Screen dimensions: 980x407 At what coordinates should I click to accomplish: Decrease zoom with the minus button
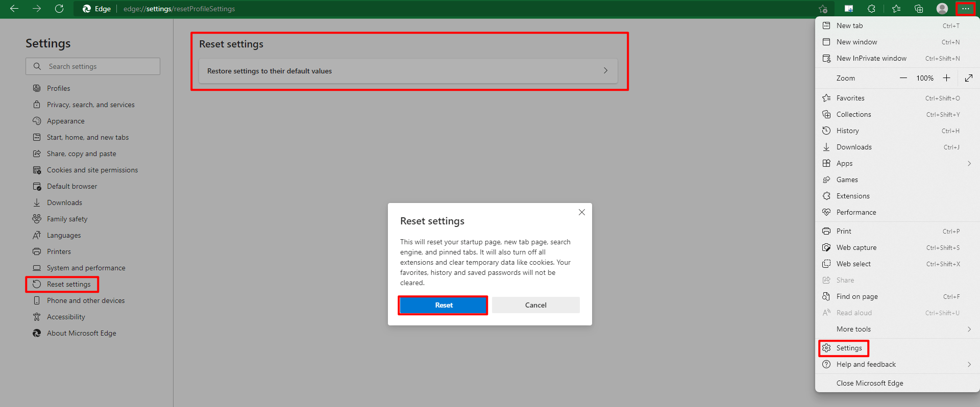pos(903,78)
